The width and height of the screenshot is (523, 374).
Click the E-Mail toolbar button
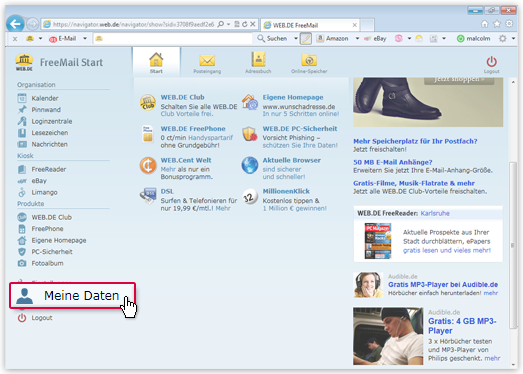63,39
